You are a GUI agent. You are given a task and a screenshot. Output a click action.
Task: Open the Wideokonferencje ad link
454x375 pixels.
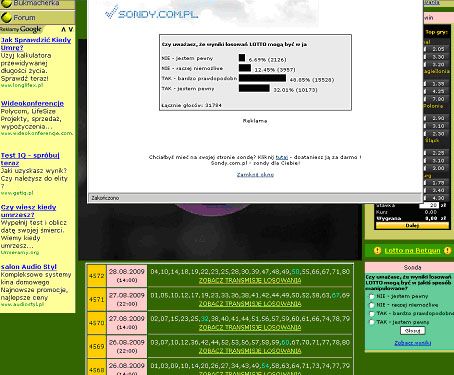[x=32, y=103]
